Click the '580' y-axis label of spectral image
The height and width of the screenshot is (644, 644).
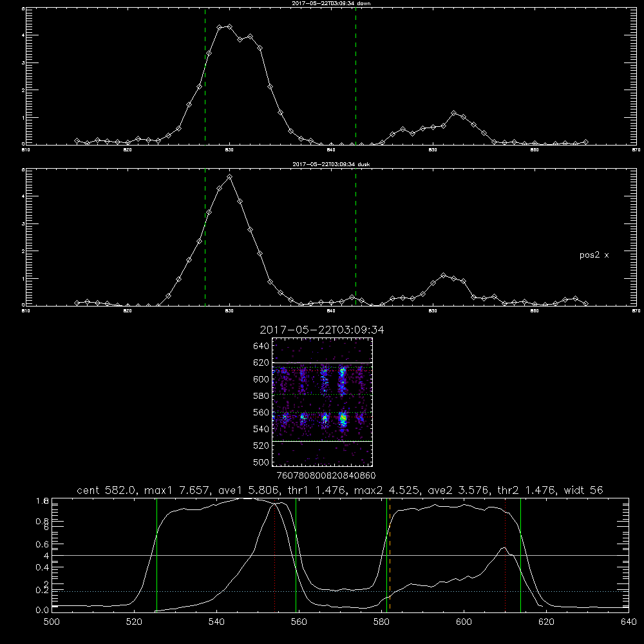coord(261,396)
